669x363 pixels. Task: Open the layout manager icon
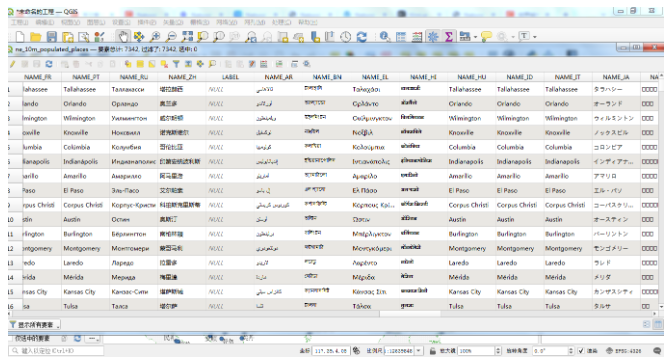(84, 37)
